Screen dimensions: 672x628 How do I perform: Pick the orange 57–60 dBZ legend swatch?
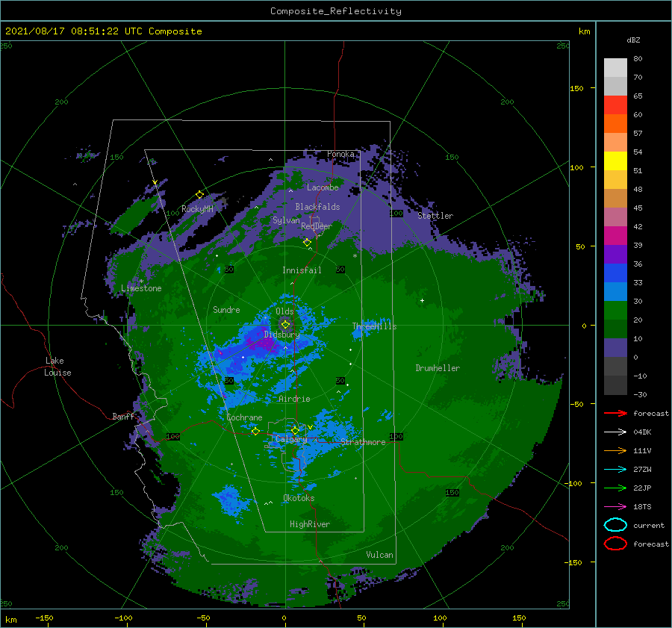click(615, 124)
